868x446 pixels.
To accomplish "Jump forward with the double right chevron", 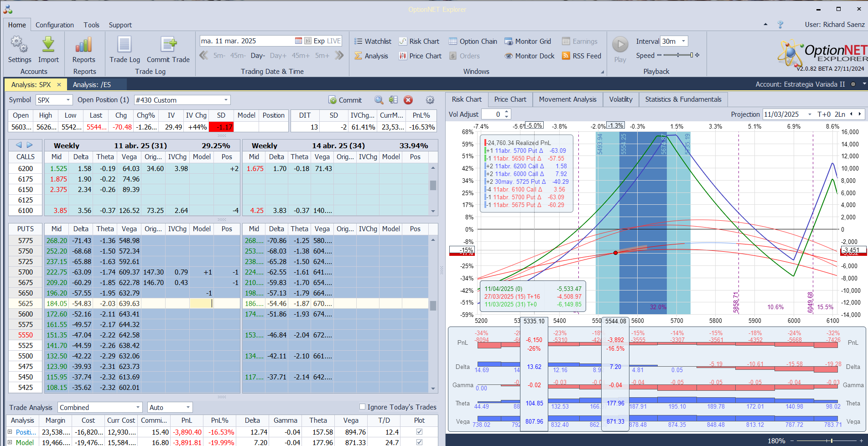I will tap(339, 55).
